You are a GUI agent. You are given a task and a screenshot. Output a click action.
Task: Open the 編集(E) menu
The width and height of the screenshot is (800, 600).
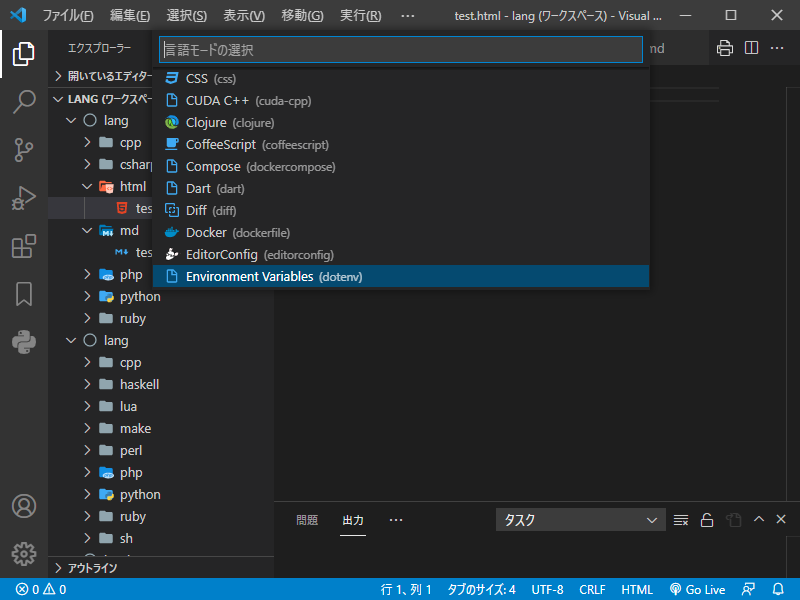130,15
